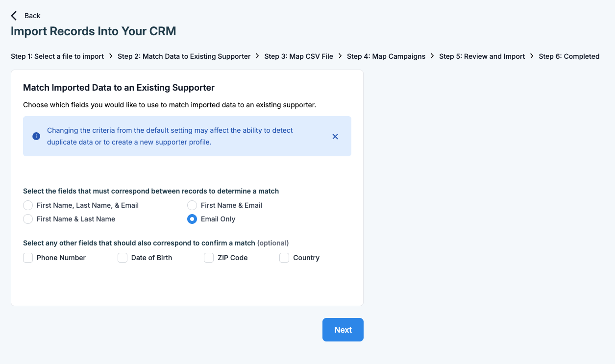Open Step 5: Review and Import
The image size is (615, 364).
click(x=482, y=56)
